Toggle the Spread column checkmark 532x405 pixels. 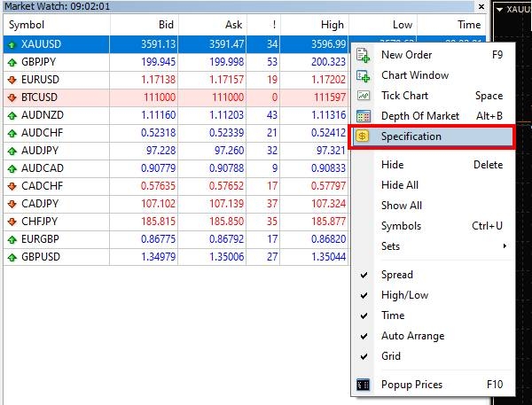click(x=396, y=275)
